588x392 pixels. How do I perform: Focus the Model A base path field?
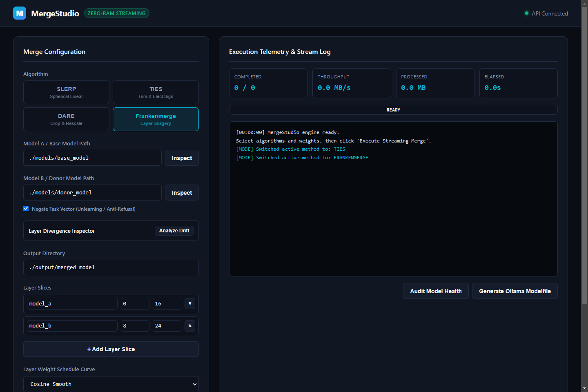coord(92,158)
